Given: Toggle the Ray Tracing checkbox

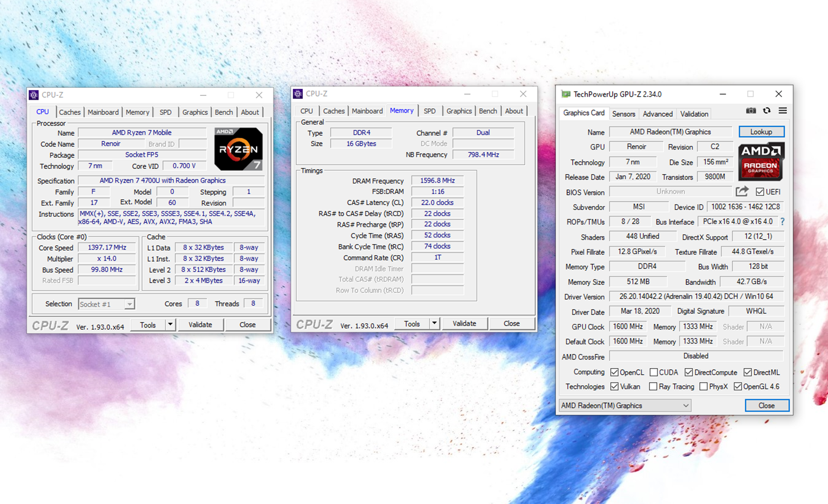Looking at the screenshot, I should point(653,387).
